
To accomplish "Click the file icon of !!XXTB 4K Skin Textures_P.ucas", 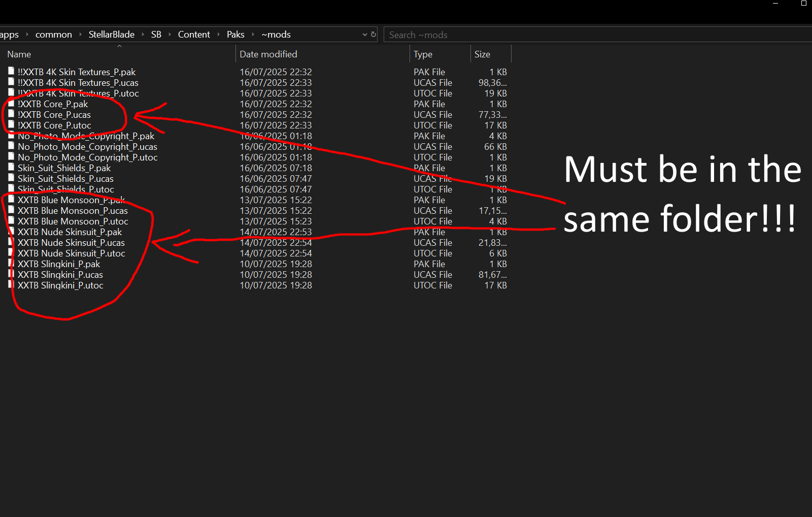I will click(11, 82).
